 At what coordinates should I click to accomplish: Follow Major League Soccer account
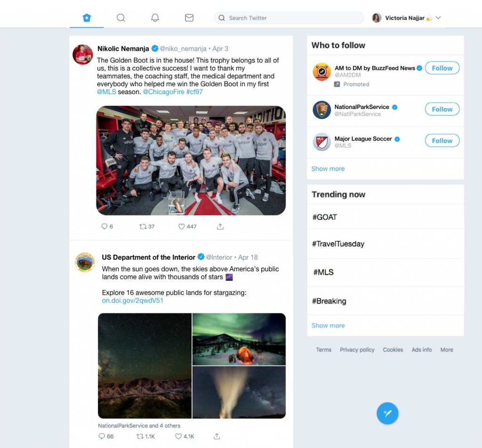442,140
